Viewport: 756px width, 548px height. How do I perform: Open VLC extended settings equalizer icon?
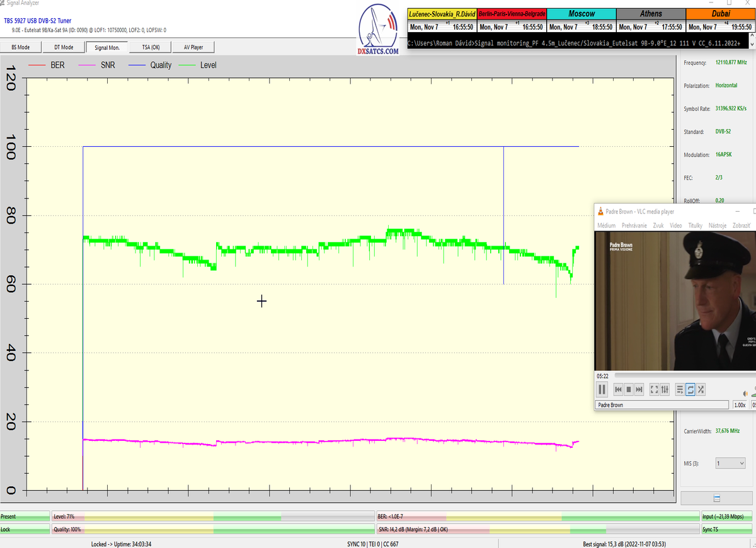(665, 389)
